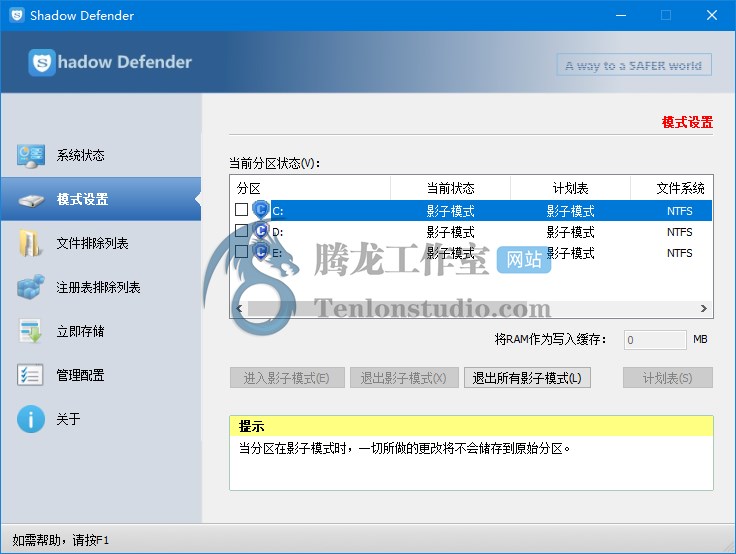
Task: Click the 关于 info icon
Action: [31, 419]
